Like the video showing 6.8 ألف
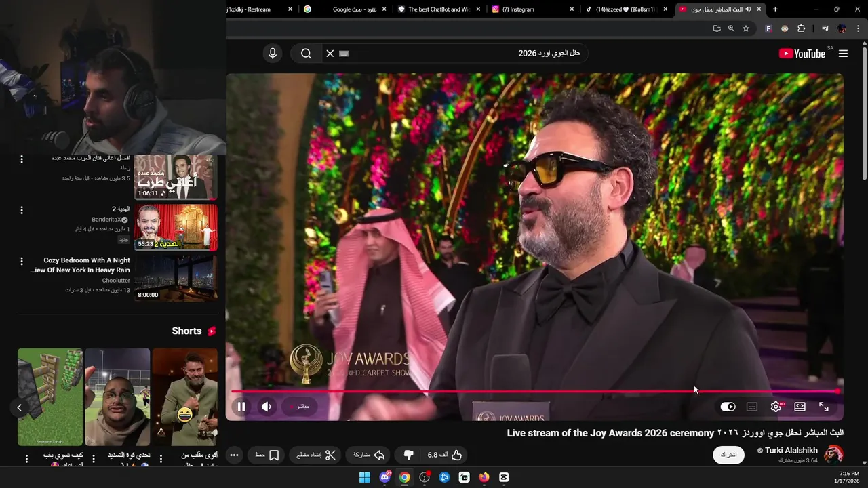The height and width of the screenshot is (488, 868). click(x=445, y=455)
